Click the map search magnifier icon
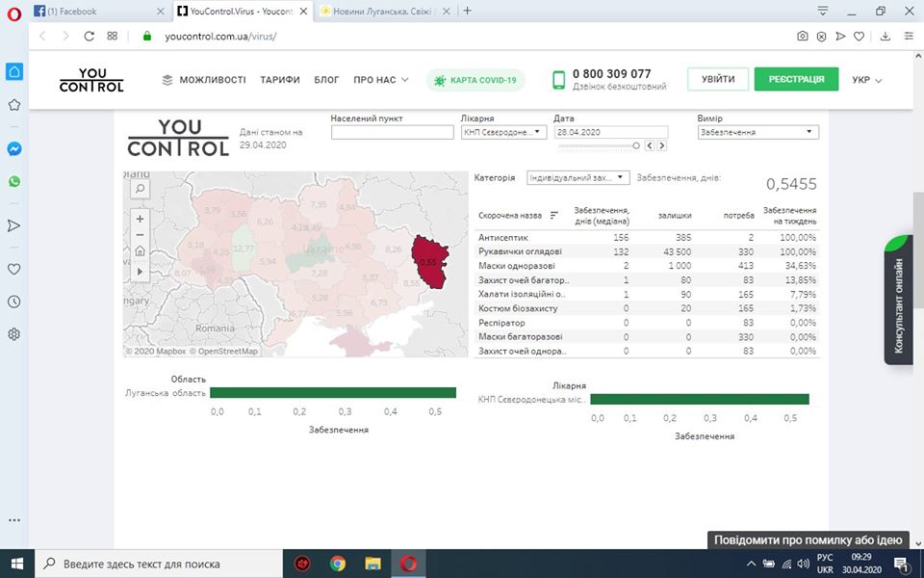This screenshot has width=924, height=578. tap(141, 189)
